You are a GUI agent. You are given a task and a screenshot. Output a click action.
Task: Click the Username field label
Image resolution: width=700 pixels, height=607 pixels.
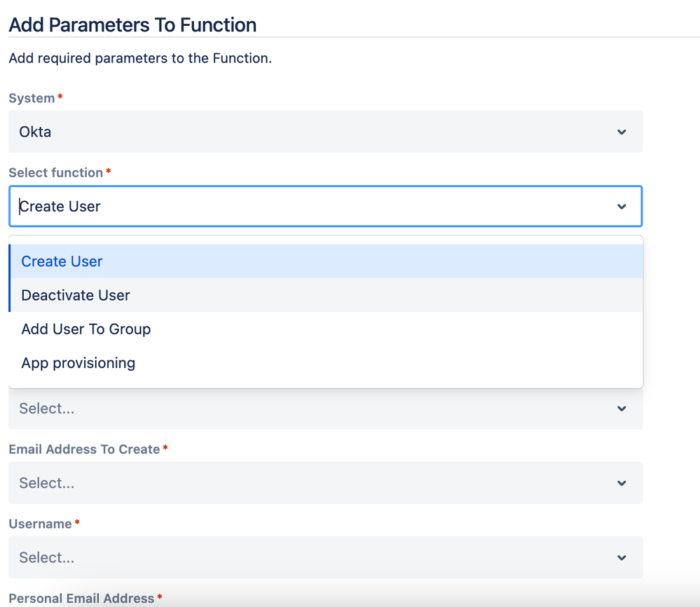pos(40,524)
